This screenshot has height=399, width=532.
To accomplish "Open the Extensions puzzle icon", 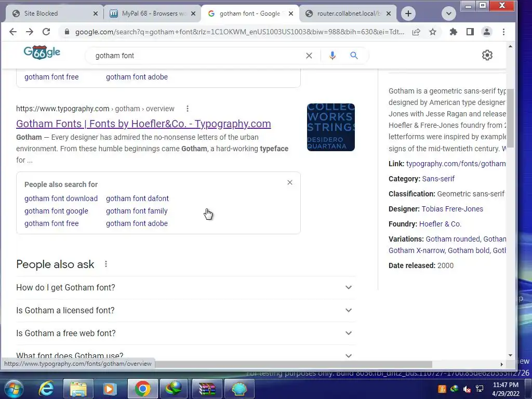I will [453, 32].
